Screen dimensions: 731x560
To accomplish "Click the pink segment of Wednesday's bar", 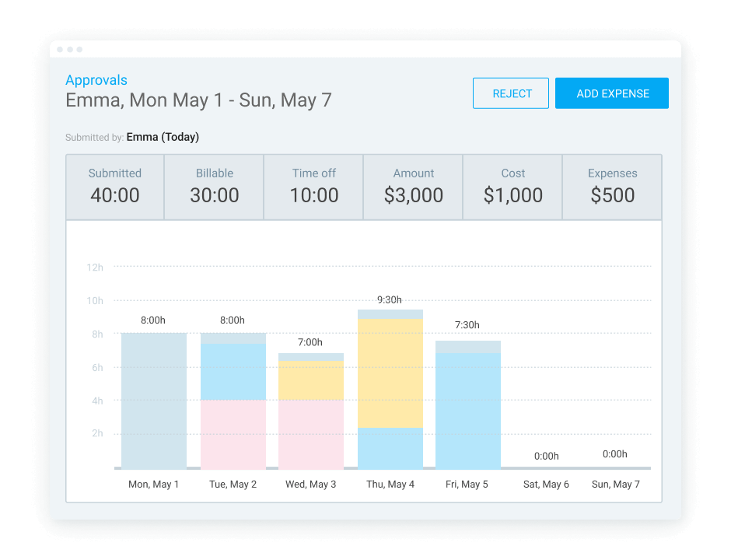I will (311, 434).
